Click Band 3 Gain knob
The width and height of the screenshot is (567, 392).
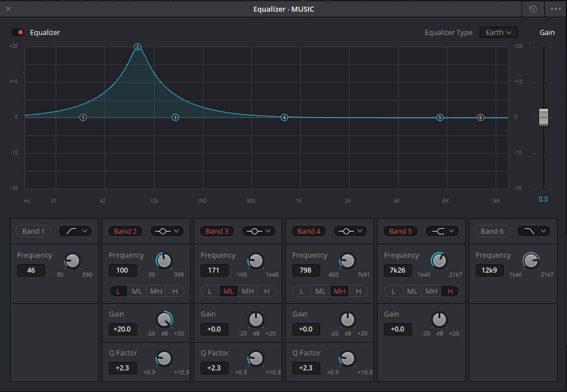click(256, 319)
